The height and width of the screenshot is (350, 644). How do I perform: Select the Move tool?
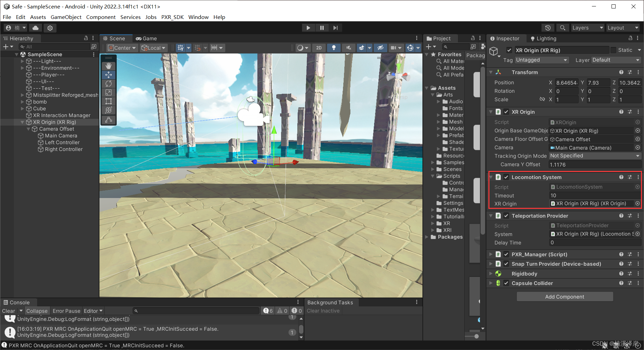(x=109, y=74)
